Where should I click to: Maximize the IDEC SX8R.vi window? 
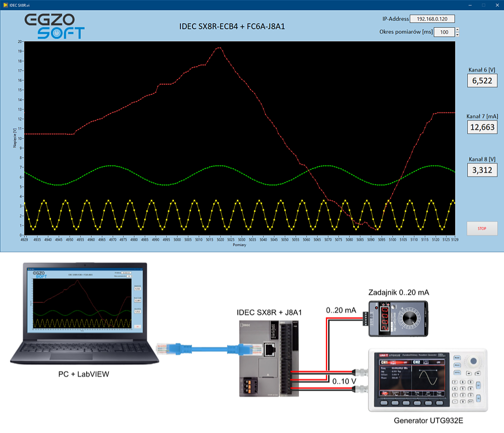click(483, 5)
